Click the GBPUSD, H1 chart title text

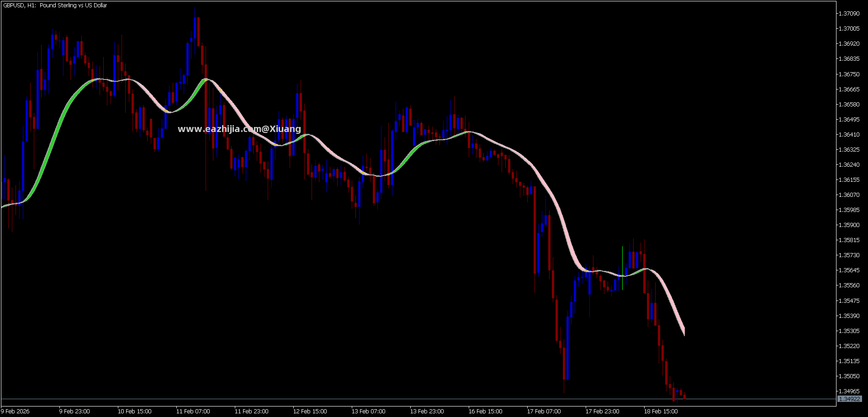click(x=55, y=5)
